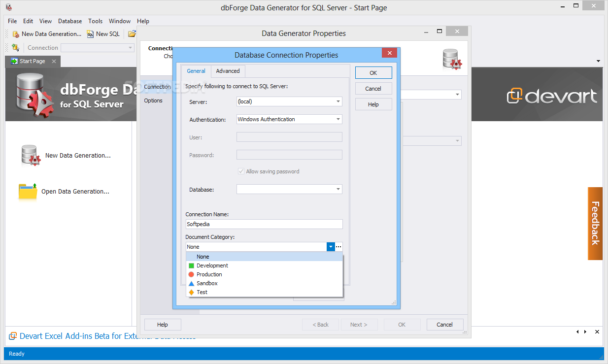Open the Window menu
This screenshot has height=364, width=608.
[120, 21]
